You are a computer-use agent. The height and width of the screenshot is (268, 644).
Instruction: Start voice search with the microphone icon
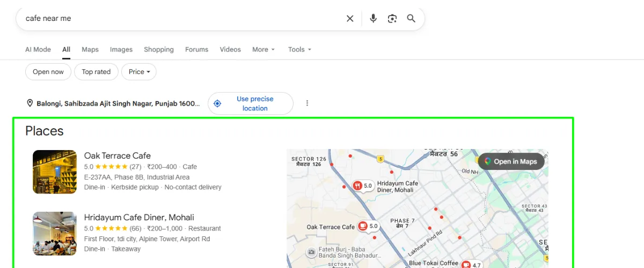point(374,19)
